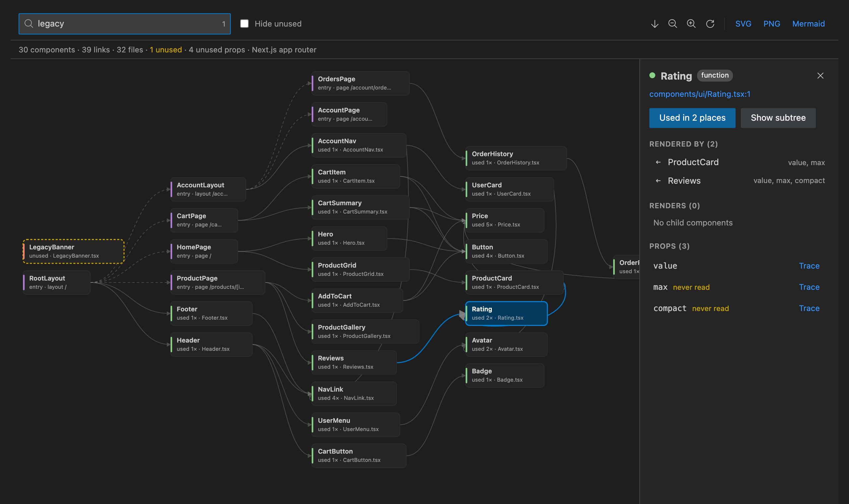Viewport: 849px width, 504px height.
Task: Export the graph as PNG
Action: (x=772, y=24)
